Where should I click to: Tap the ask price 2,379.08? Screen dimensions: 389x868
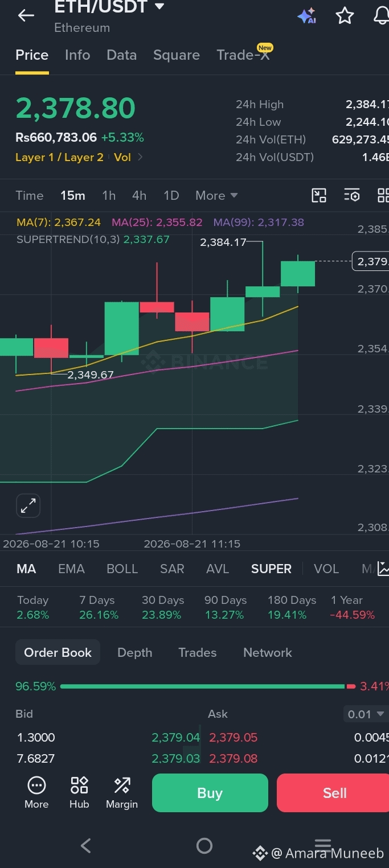[234, 759]
